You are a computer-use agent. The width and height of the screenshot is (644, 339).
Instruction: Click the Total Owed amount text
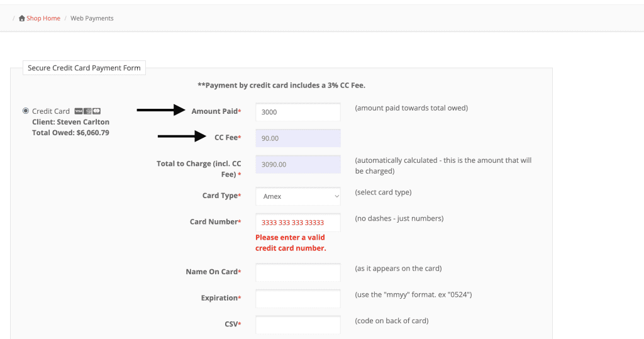tap(70, 133)
